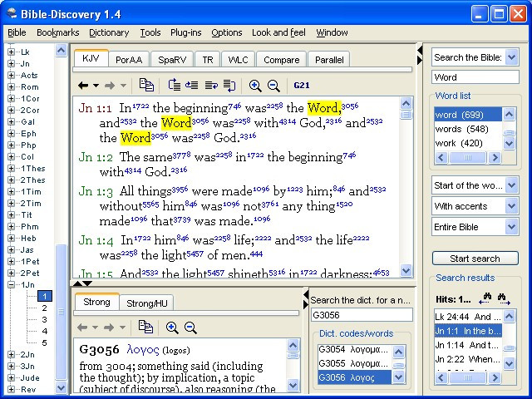The image size is (532, 399).
Task: Click the grey forward arrow in Bible toolbar
Action: point(110,86)
